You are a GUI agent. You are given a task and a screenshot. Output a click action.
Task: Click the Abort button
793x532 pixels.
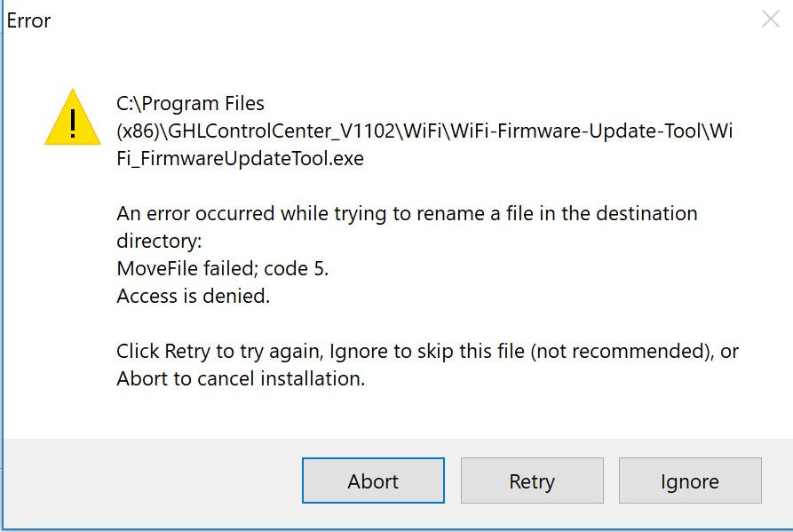(373, 480)
